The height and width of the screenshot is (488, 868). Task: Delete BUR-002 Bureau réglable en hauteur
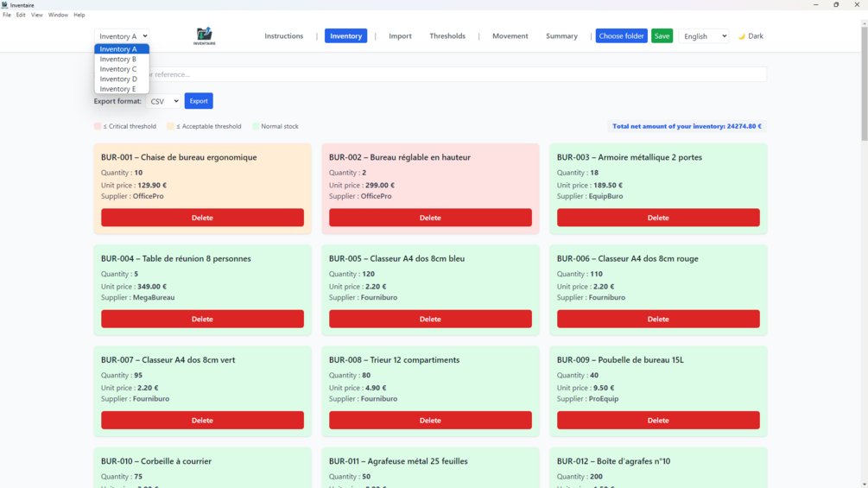[430, 218]
